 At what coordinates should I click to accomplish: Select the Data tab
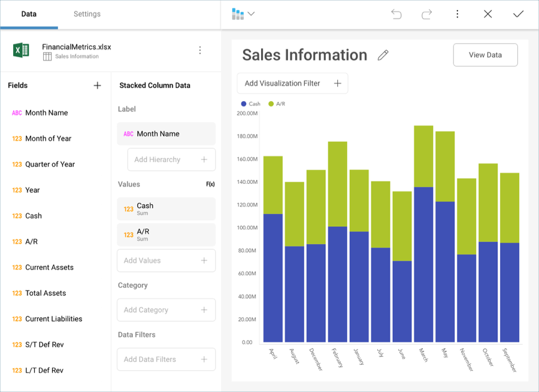(x=29, y=14)
